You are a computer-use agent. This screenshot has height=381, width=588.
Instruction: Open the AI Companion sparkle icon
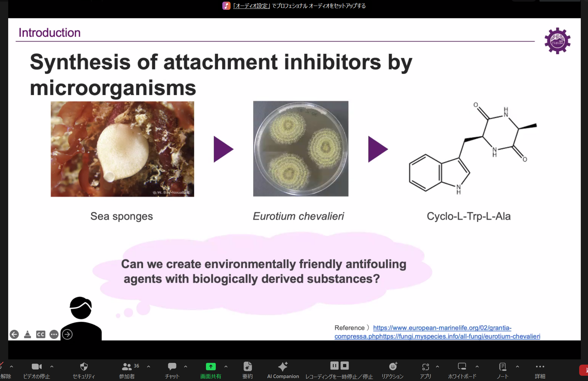(x=283, y=367)
